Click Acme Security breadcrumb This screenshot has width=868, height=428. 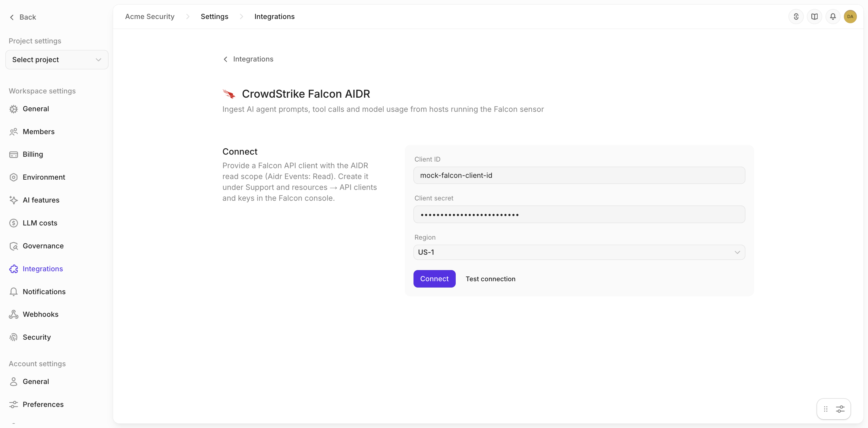(149, 17)
